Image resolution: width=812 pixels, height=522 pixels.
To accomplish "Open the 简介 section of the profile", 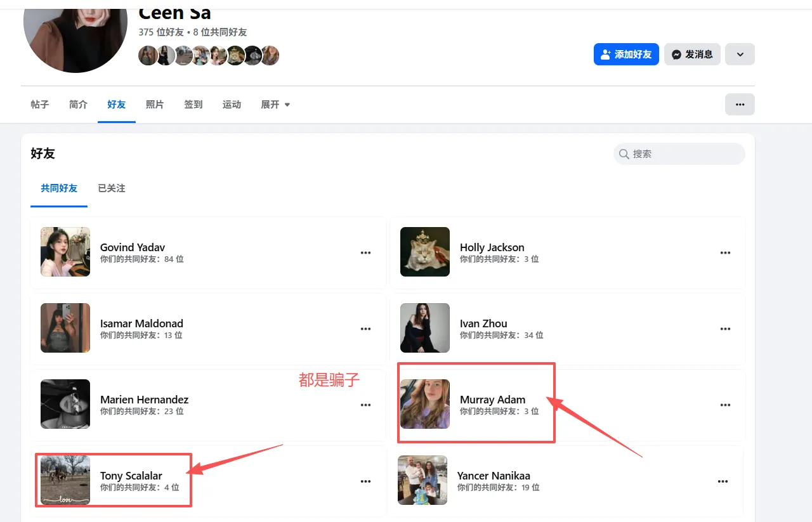I will (x=78, y=104).
